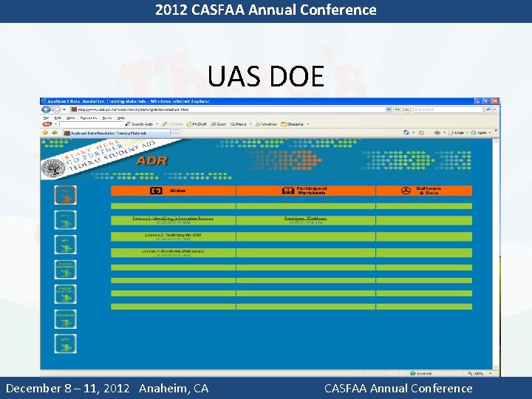The height and width of the screenshot is (399, 532).
Task: Open the Edit menu
Action: (x=58, y=118)
